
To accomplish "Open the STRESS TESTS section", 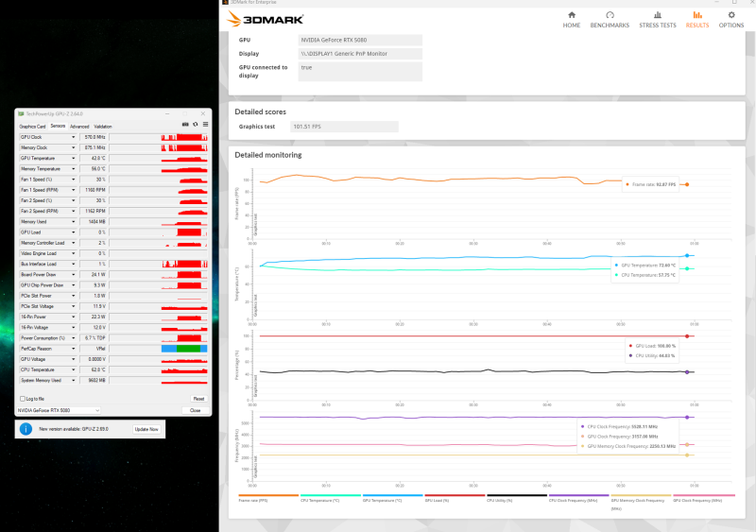I will point(658,20).
